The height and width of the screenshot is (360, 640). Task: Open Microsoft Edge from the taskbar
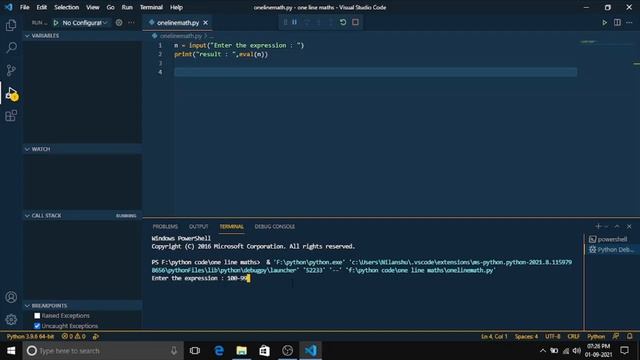click(x=219, y=351)
